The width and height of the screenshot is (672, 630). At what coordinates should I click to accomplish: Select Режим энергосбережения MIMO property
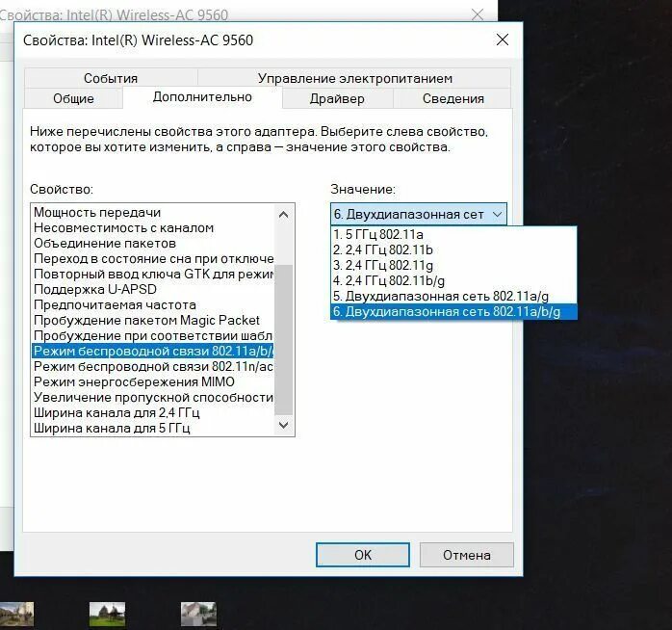152,382
